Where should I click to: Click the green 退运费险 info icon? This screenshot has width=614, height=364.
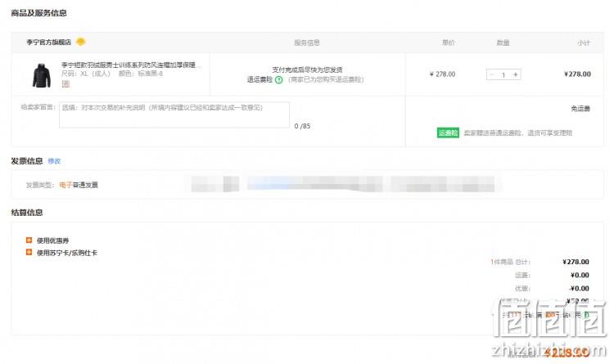click(279, 80)
